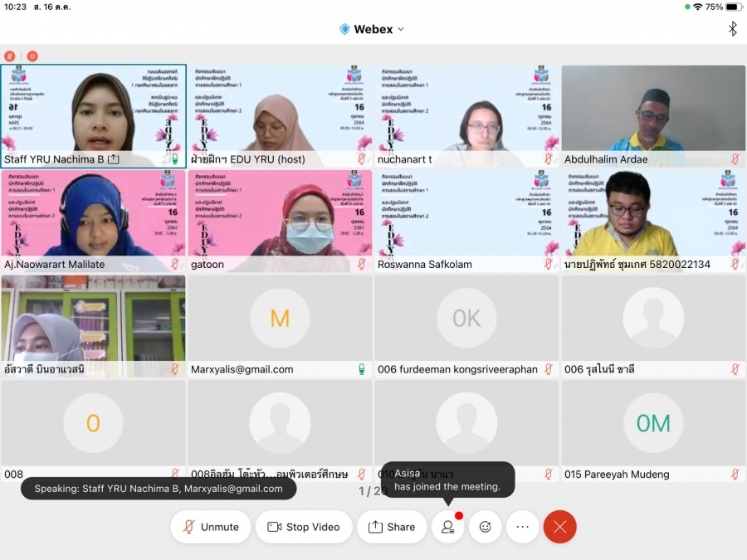Tap the Bluetooth audio icon
The height and width of the screenshot is (560, 747).
[732, 29]
